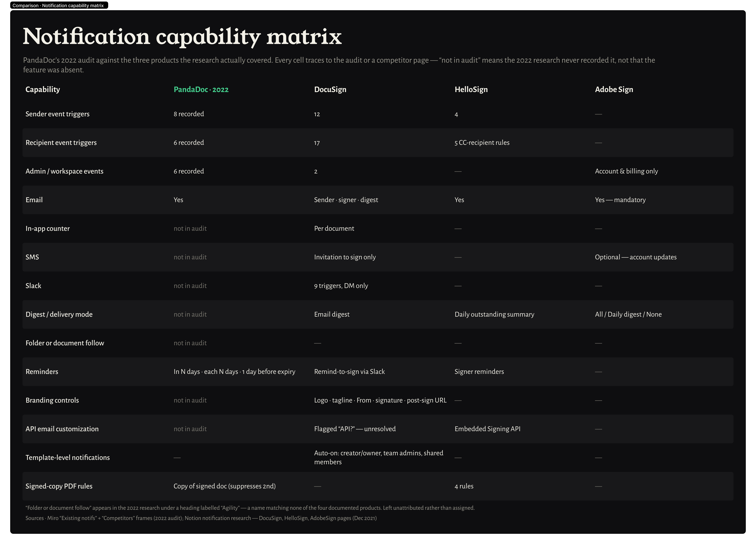Click the 'Remind-to-sign via Slack' cell
756x544 pixels.
[349, 372]
